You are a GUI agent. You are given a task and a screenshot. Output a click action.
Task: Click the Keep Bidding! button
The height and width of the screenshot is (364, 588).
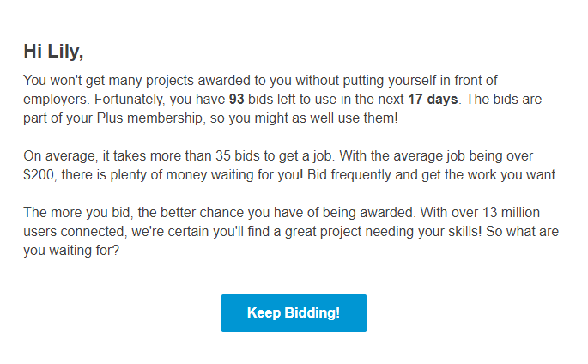pyautogui.click(x=294, y=313)
